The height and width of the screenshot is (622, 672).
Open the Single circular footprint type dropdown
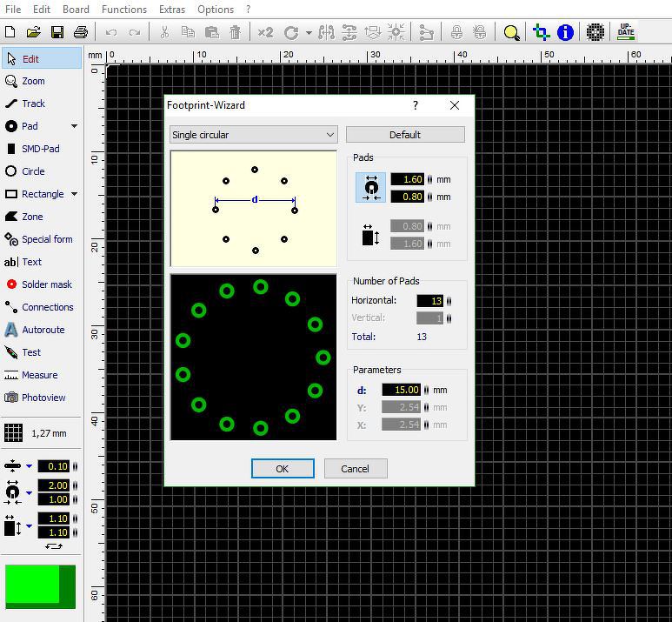(253, 135)
